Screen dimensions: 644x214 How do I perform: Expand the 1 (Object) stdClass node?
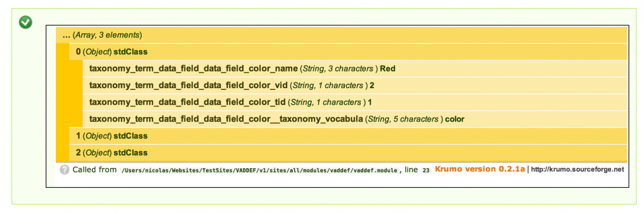[348, 136]
